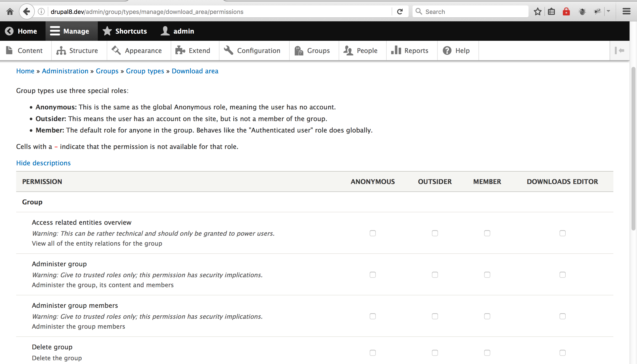Check Outsider for Administer group
The width and height of the screenshot is (637, 364).
pos(435,275)
